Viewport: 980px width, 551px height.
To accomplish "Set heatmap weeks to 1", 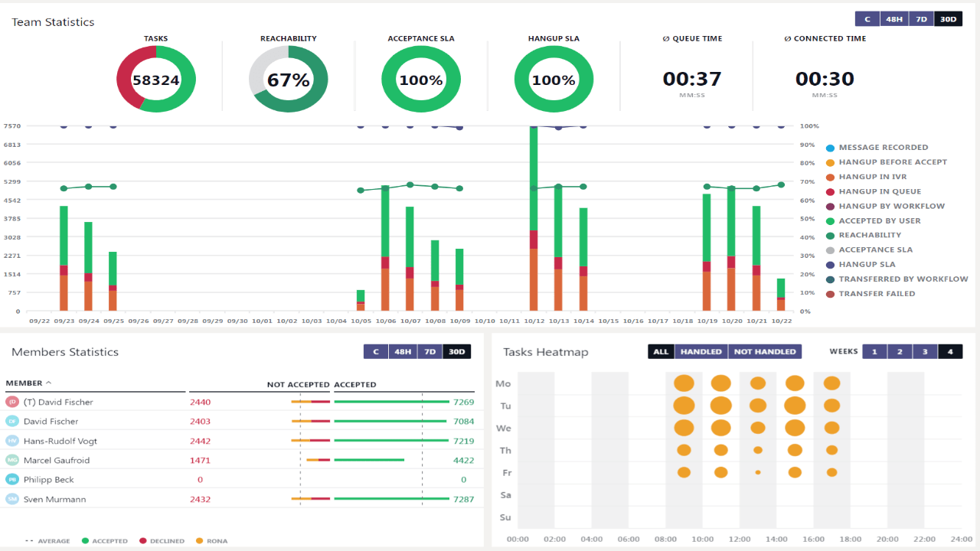I will click(874, 352).
